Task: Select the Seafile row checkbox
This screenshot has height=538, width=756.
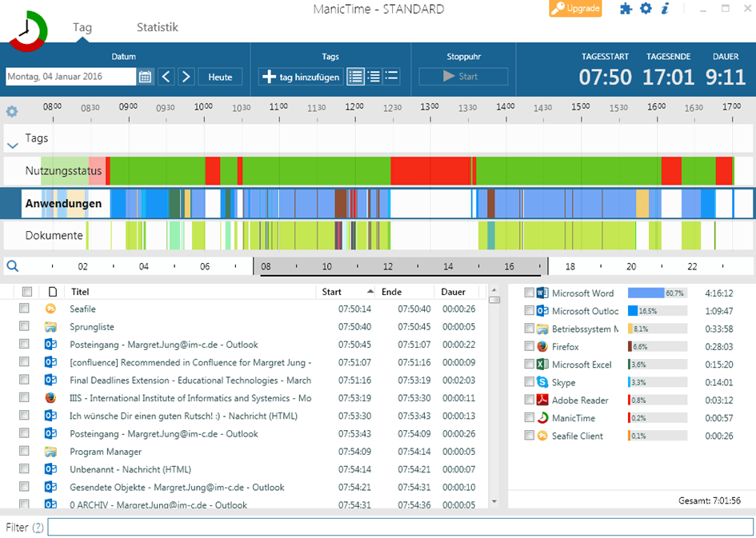Action: pyautogui.click(x=25, y=309)
